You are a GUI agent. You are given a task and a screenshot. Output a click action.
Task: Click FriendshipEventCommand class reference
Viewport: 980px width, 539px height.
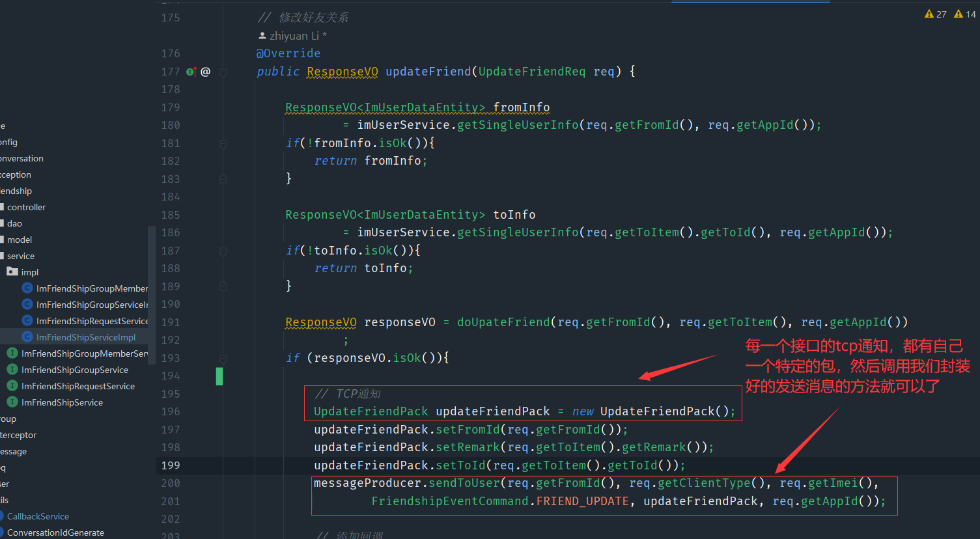pyautogui.click(x=450, y=501)
